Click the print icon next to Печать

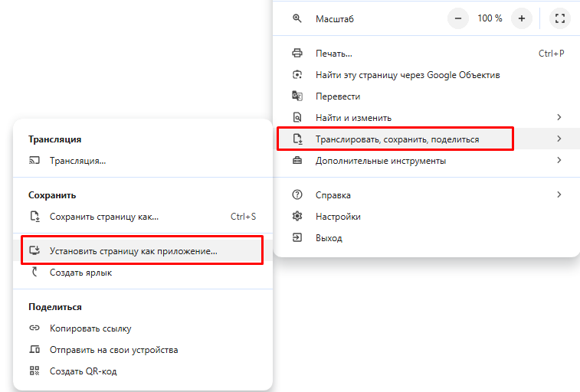click(x=297, y=54)
